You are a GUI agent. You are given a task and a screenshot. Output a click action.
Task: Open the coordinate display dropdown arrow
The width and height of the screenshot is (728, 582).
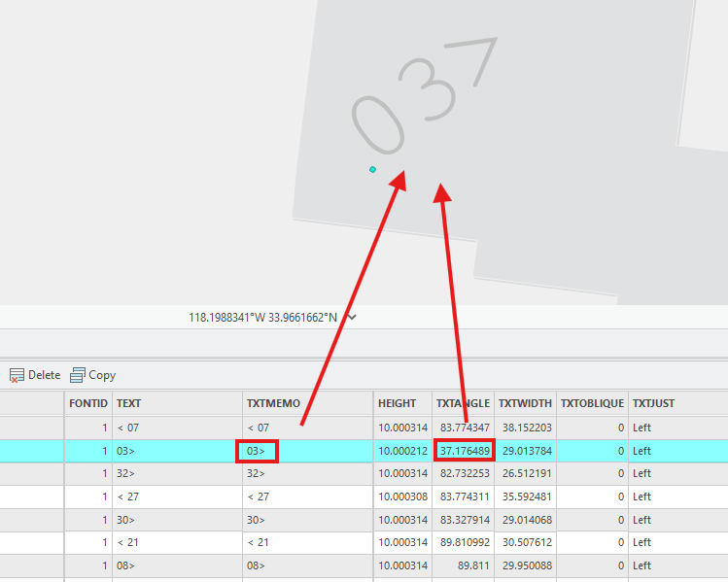pos(353,318)
